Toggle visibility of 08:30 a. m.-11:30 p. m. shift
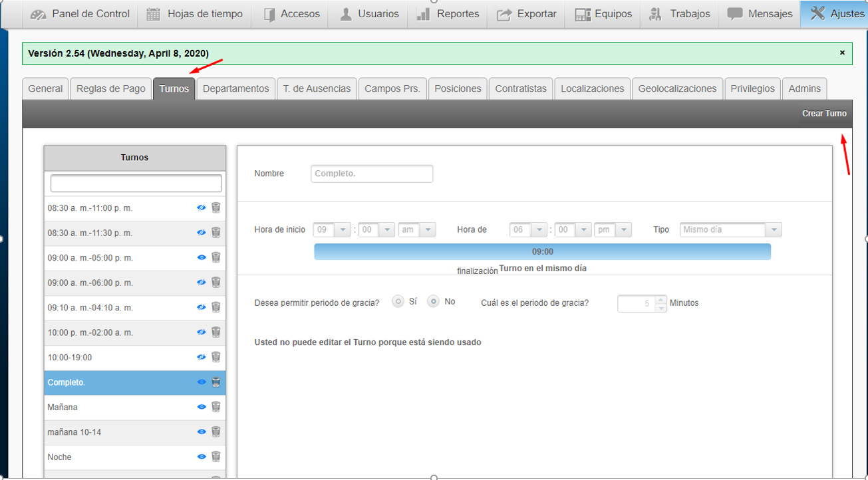 click(x=202, y=233)
